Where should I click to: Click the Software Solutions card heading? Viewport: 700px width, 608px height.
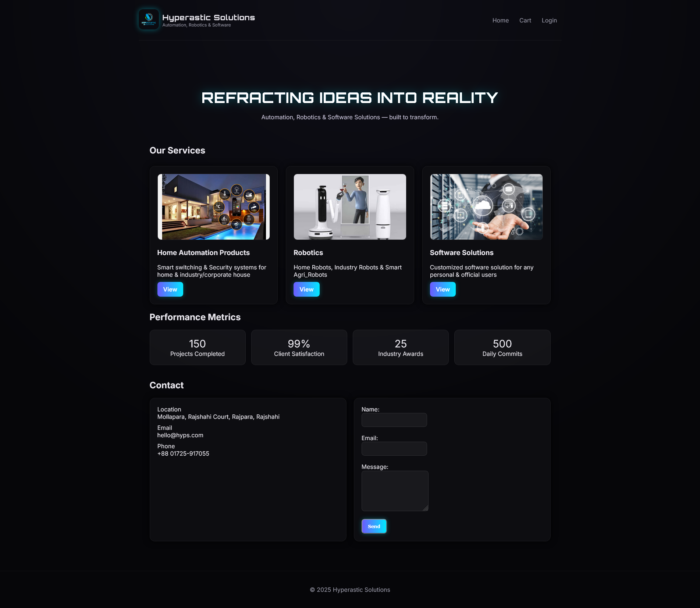pos(462,252)
